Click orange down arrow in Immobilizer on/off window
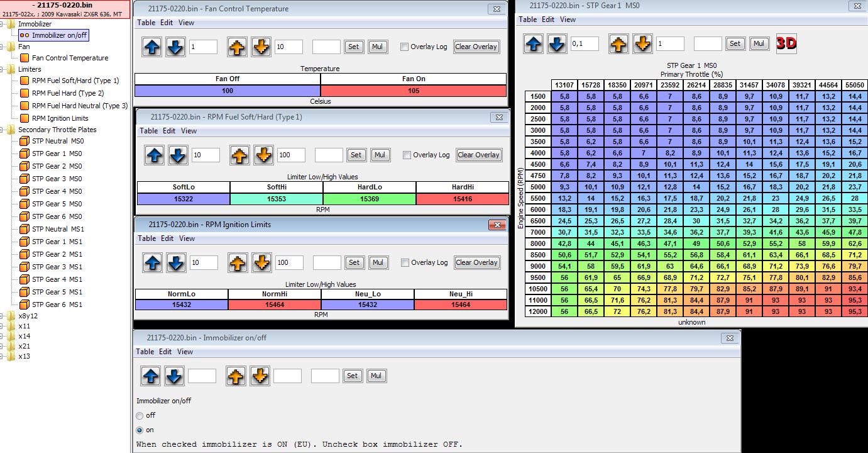The height and width of the screenshot is (453, 868). 260,376
